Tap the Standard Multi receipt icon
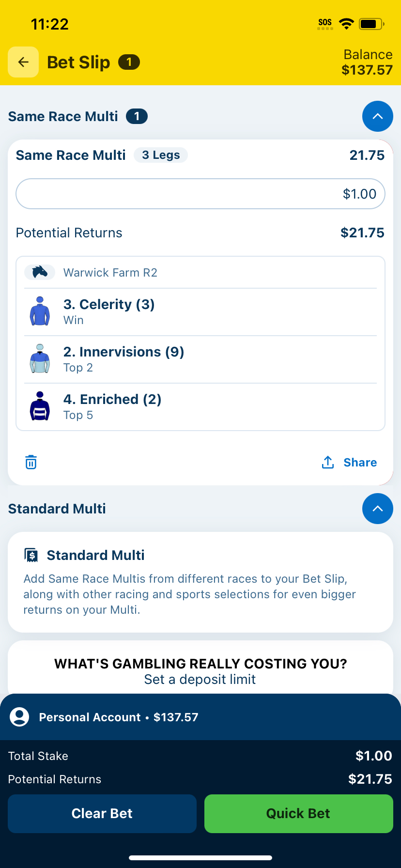401x868 pixels. (x=31, y=555)
